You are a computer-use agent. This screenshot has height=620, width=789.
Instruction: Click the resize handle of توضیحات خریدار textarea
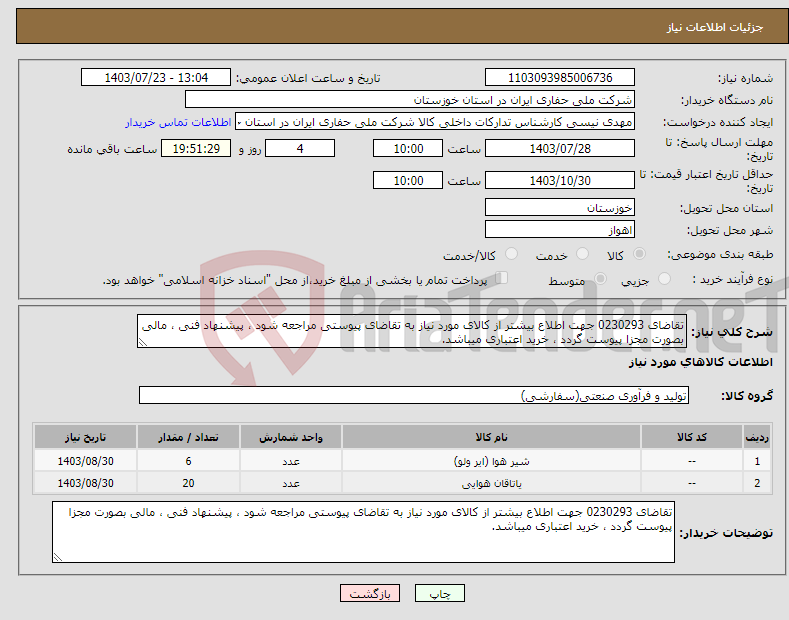(x=57, y=558)
